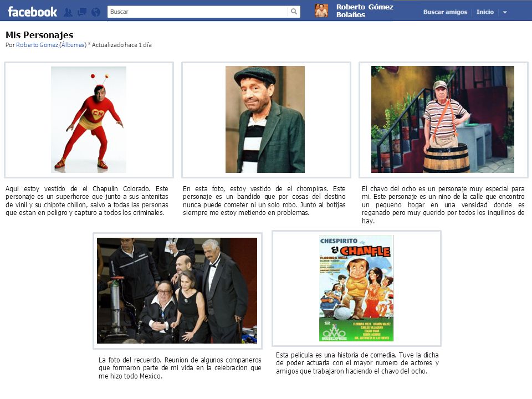
Task: Click the caption starting 'Esta pelicula es'
Action: [357, 363]
